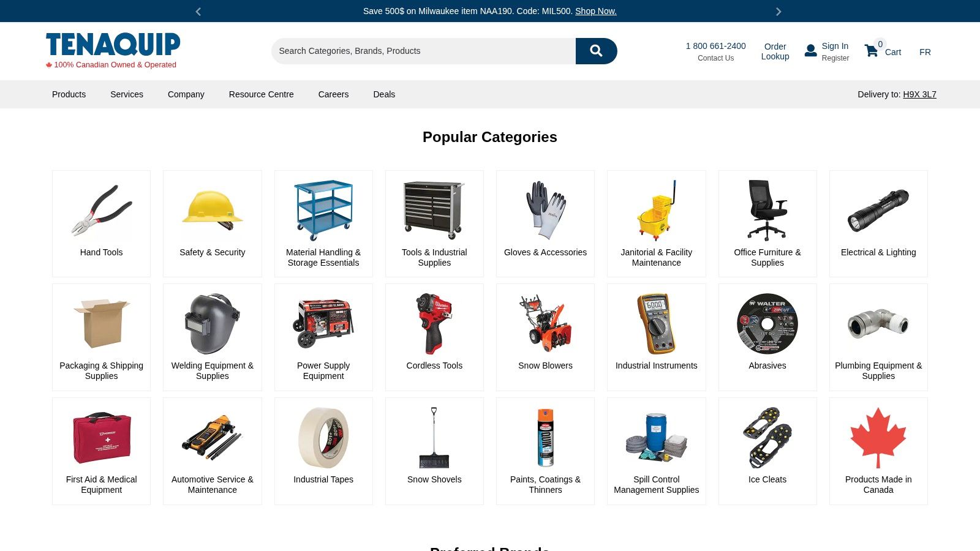Image resolution: width=980 pixels, height=551 pixels.
Task: Open Safety & Security hard hat image
Action: pyautogui.click(x=213, y=210)
